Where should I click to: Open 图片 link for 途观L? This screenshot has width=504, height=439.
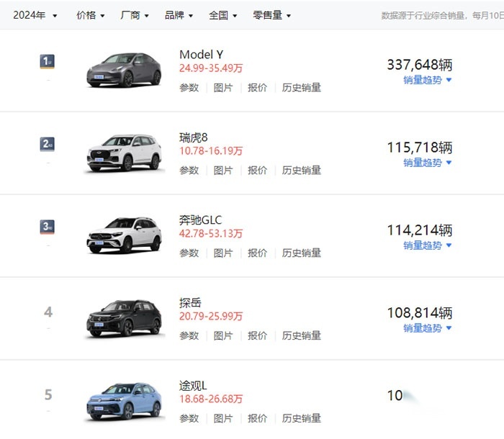[223, 418]
